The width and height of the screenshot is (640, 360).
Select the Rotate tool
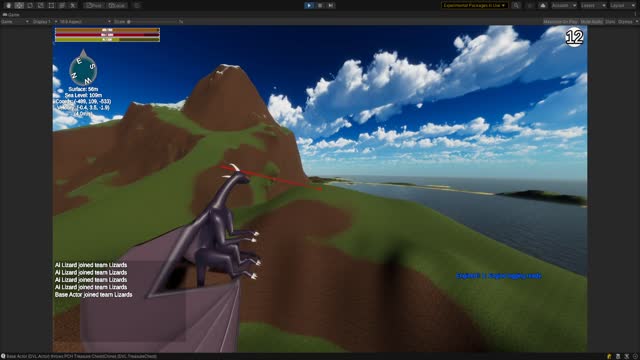point(30,5)
